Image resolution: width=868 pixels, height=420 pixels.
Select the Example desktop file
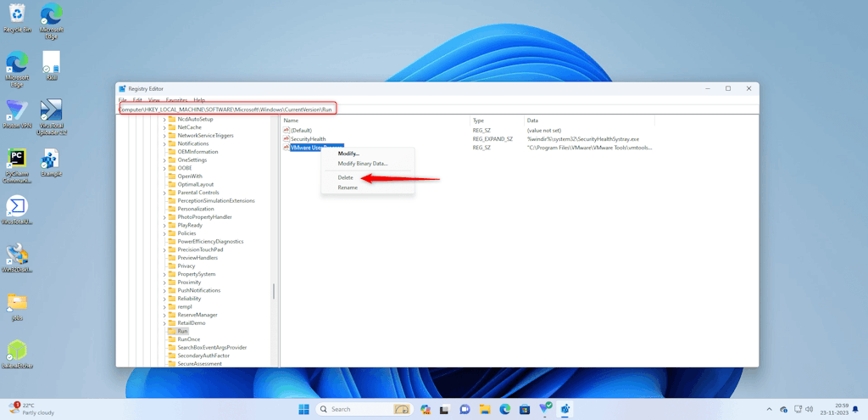point(52,162)
